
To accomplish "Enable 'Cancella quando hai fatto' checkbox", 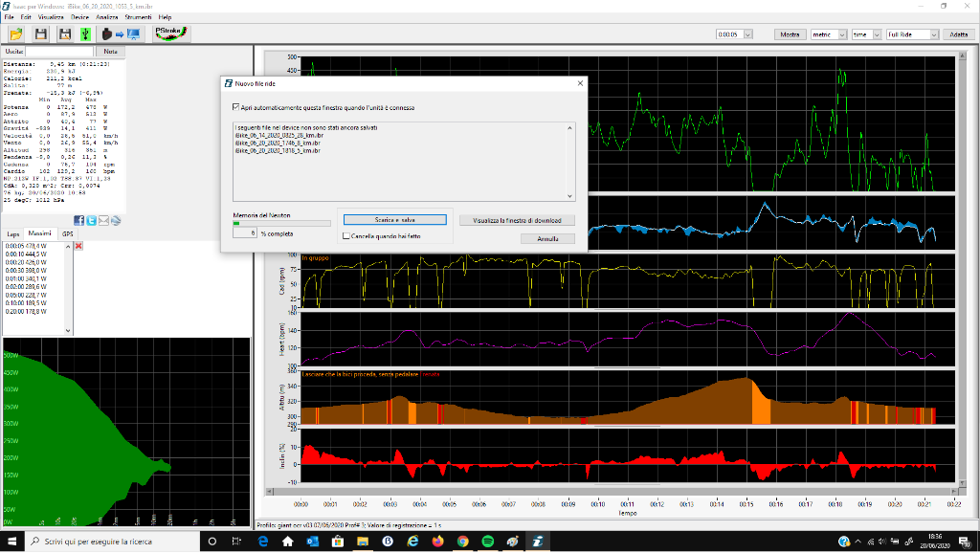I will point(346,235).
